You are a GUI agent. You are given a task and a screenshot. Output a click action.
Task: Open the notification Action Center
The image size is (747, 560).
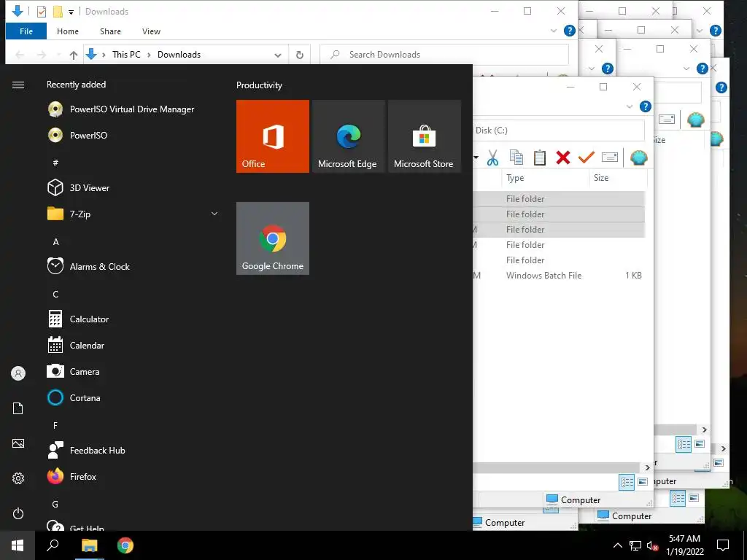click(x=723, y=545)
